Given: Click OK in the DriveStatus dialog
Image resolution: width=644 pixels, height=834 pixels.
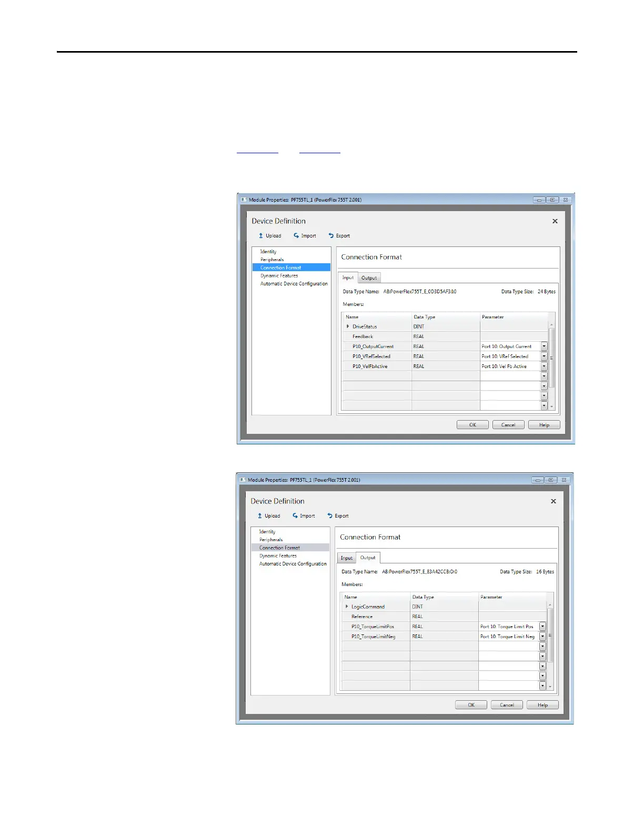Looking at the screenshot, I should [x=472, y=425].
